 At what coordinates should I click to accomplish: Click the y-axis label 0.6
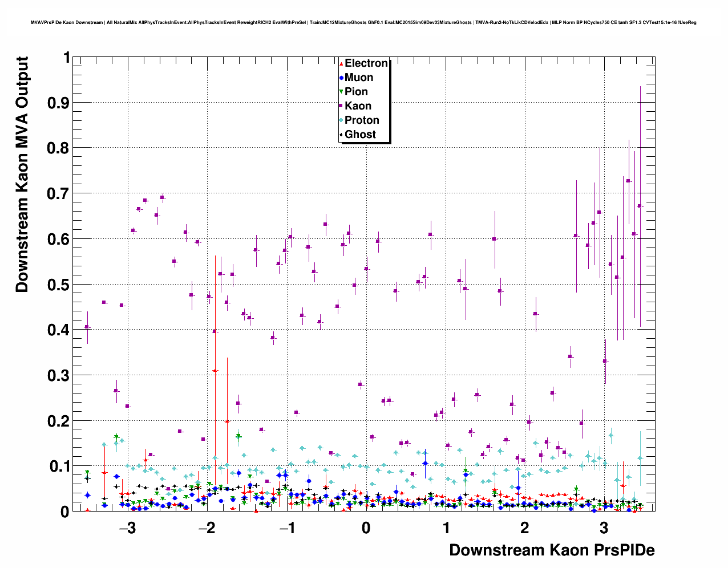[59, 239]
